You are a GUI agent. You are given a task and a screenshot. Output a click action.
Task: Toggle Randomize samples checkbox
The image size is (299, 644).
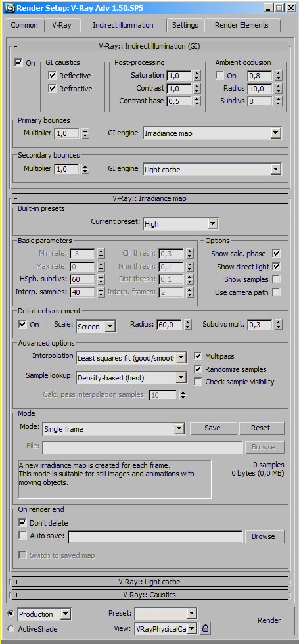tap(198, 369)
